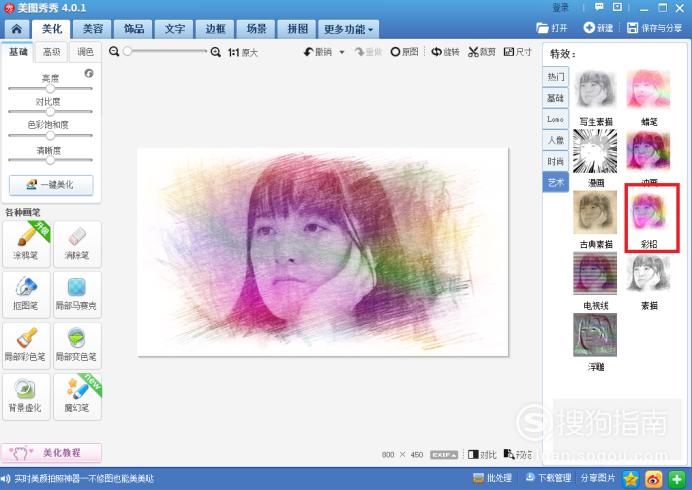This screenshot has width=692, height=490.
Task: Click 保存与分享 save button
Action: tap(654, 28)
